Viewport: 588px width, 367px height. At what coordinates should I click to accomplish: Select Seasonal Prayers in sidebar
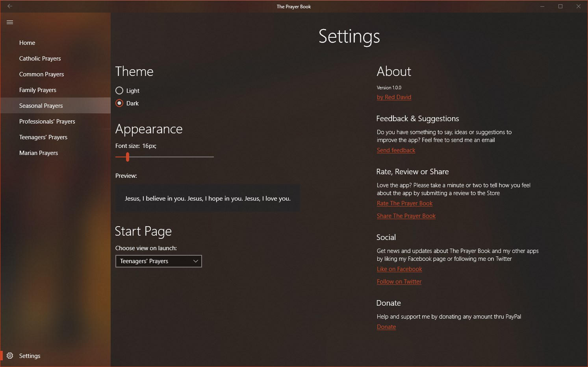55,105
